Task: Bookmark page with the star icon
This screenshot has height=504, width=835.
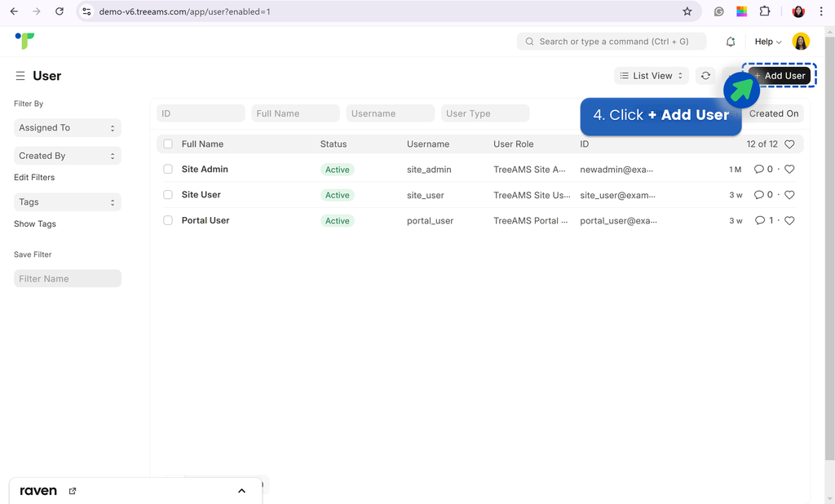Action: pos(687,11)
